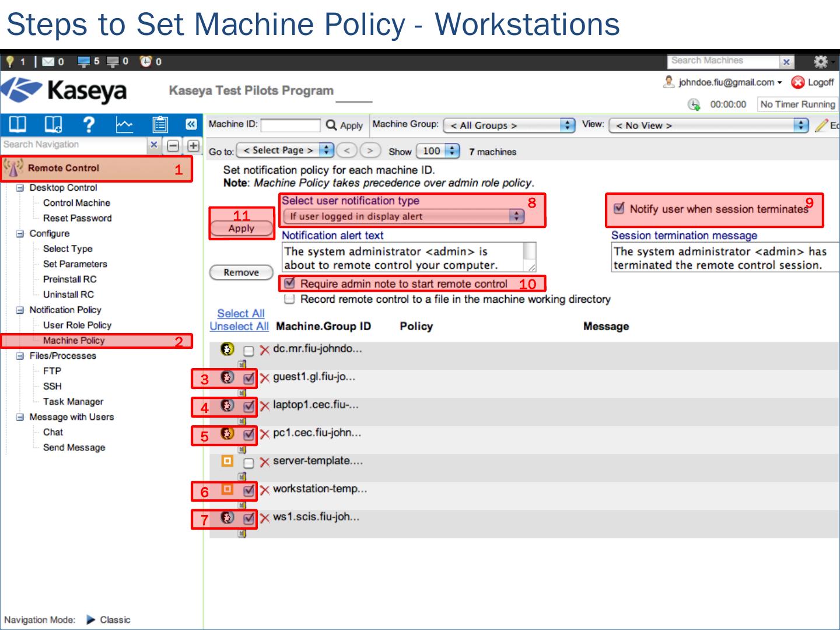Click the timer clock icon
Screen dimensions: 840x630
(694, 104)
